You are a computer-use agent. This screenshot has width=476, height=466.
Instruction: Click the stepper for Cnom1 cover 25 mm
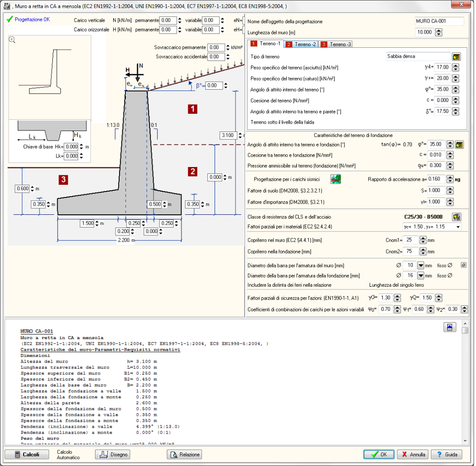pos(423,240)
